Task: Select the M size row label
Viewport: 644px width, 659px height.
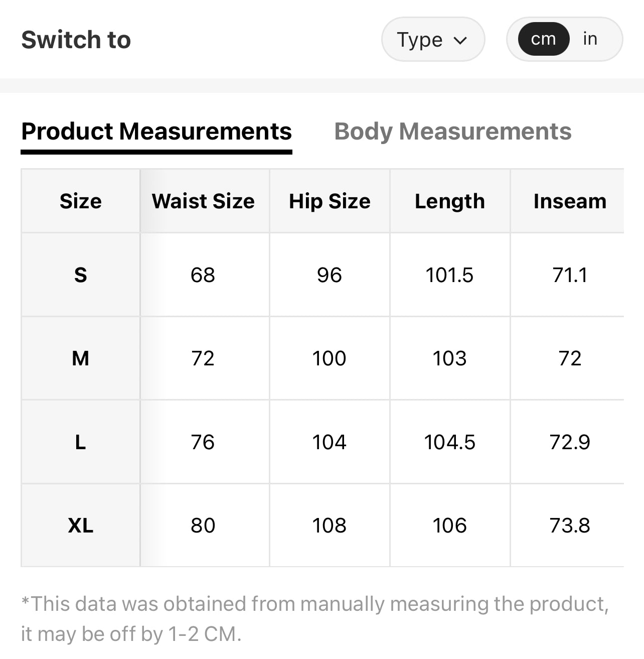Action: [x=80, y=358]
